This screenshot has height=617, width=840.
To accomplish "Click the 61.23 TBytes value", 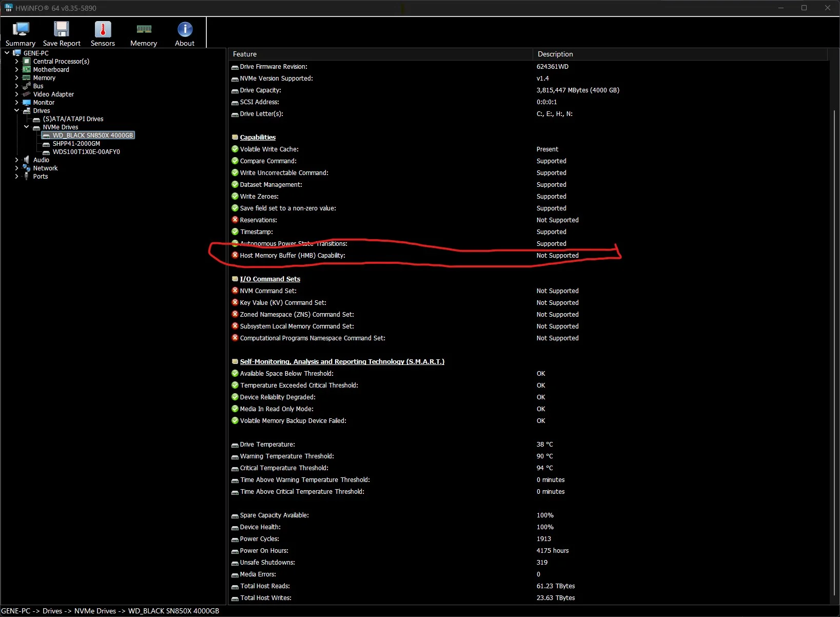I will pyautogui.click(x=556, y=586).
